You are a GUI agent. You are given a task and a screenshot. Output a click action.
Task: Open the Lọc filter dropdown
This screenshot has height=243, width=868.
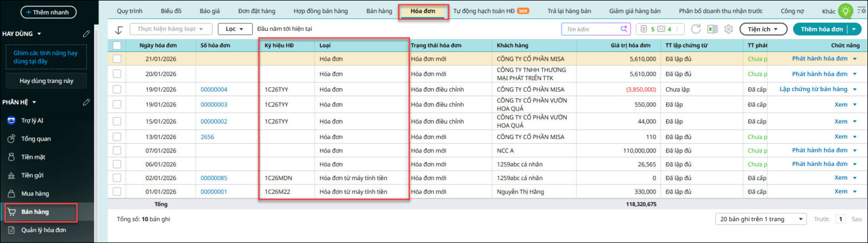[x=235, y=29]
